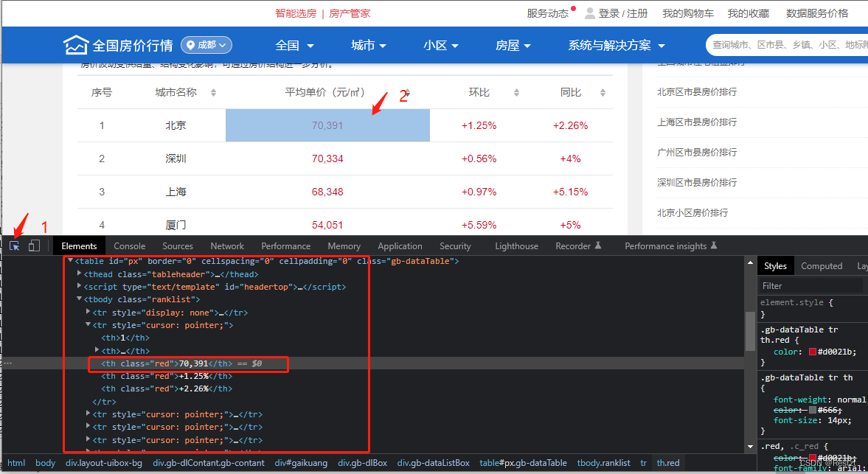Open 上海区市县房价排行 link
This screenshot has height=474, width=868.
[x=697, y=122]
